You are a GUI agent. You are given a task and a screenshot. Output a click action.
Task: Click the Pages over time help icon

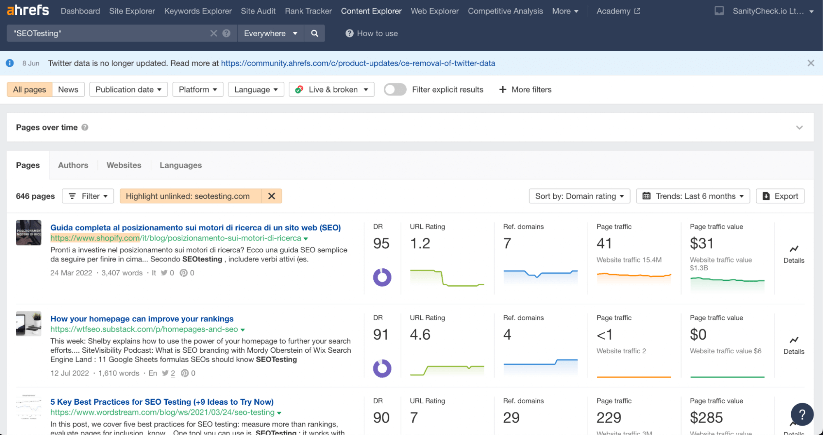pos(85,128)
